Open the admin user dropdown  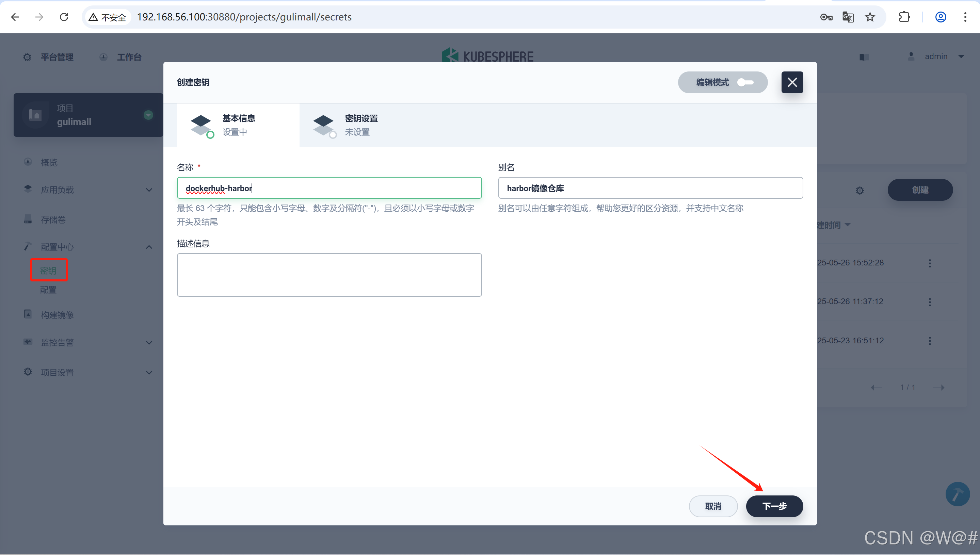point(937,56)
